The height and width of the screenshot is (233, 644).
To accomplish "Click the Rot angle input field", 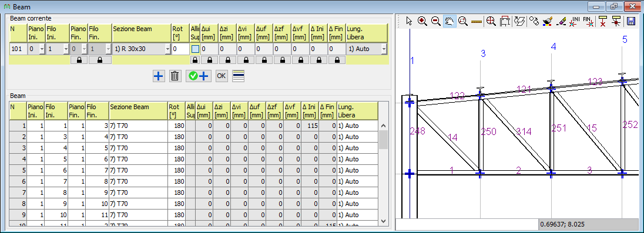I will 180,49.
